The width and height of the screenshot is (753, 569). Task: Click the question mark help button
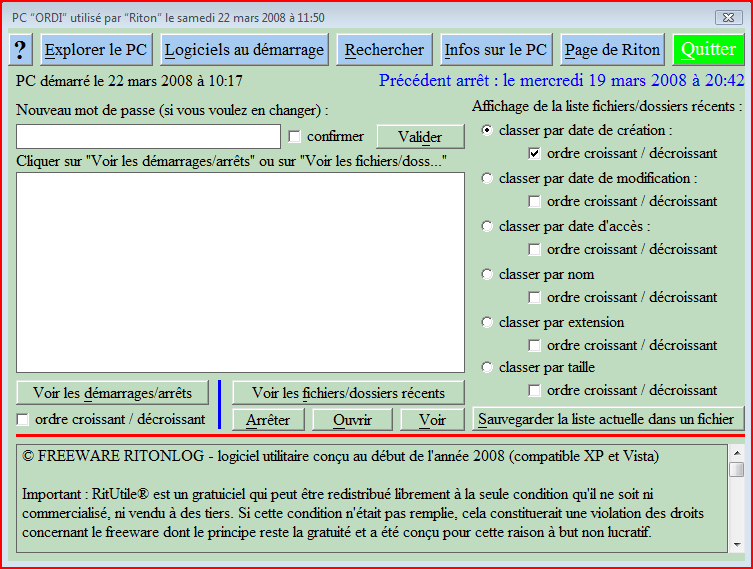point(22,49)
